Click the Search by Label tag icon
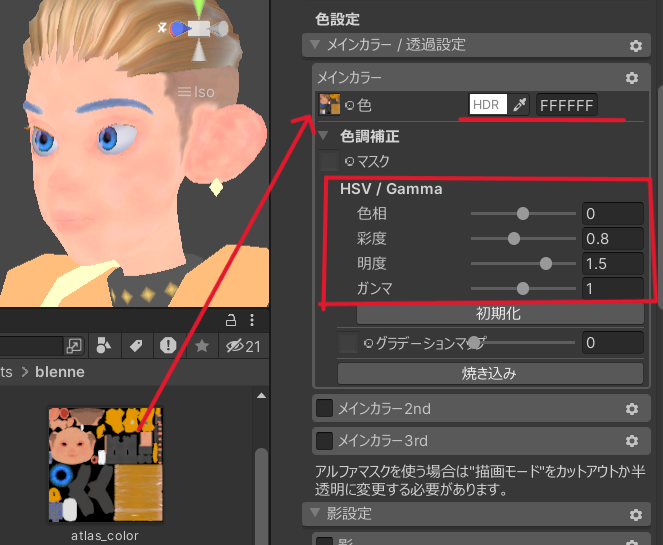The height and width of the screenshot is (545, 663). pos(135,346)
